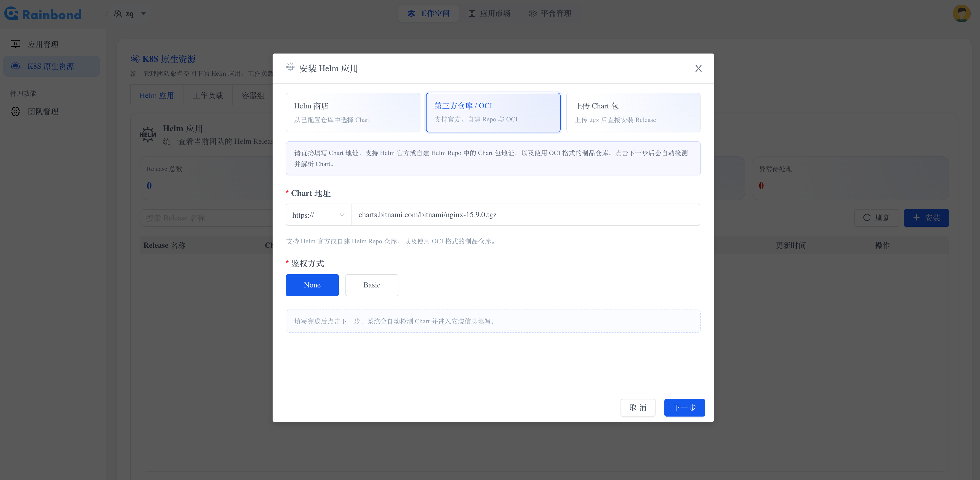Click the 取消 button
The width and height of the screenshot is (980, 480).
click(x=638, y=407)
